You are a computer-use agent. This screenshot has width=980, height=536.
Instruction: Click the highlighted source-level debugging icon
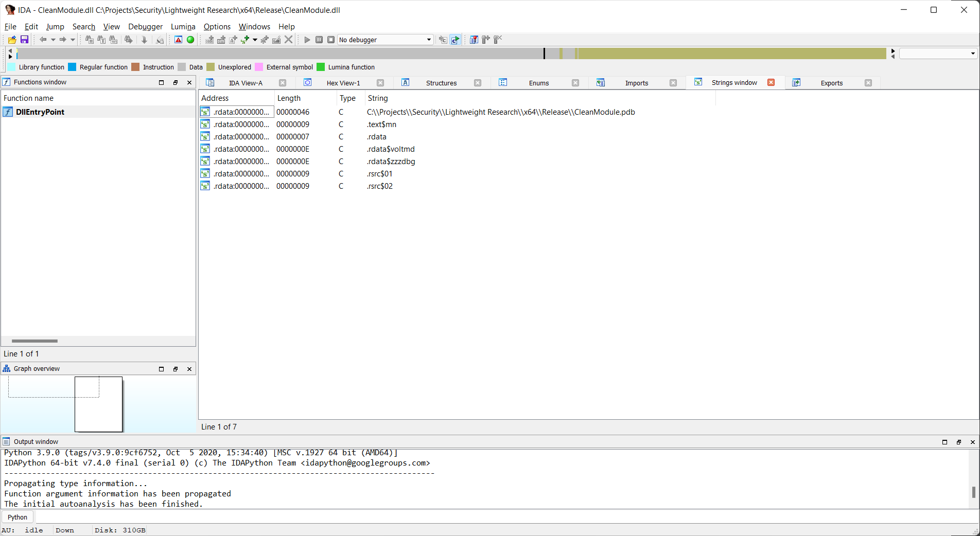456,40
